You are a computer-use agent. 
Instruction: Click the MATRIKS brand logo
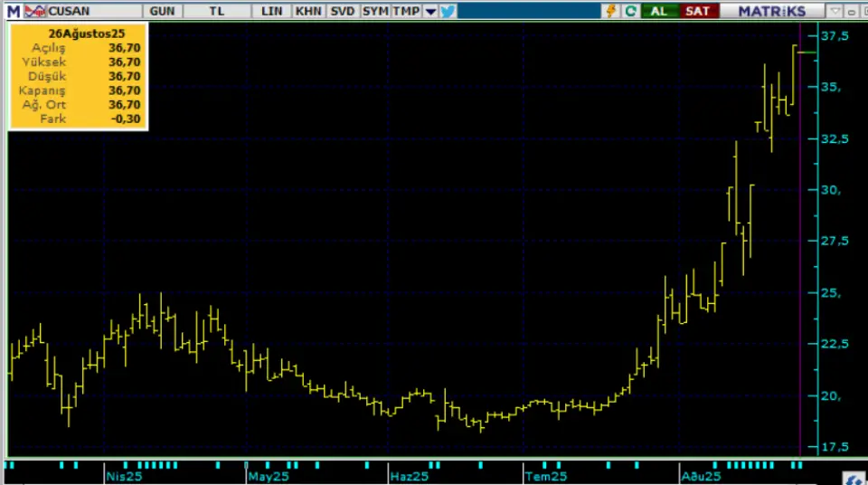pos(771,11)
